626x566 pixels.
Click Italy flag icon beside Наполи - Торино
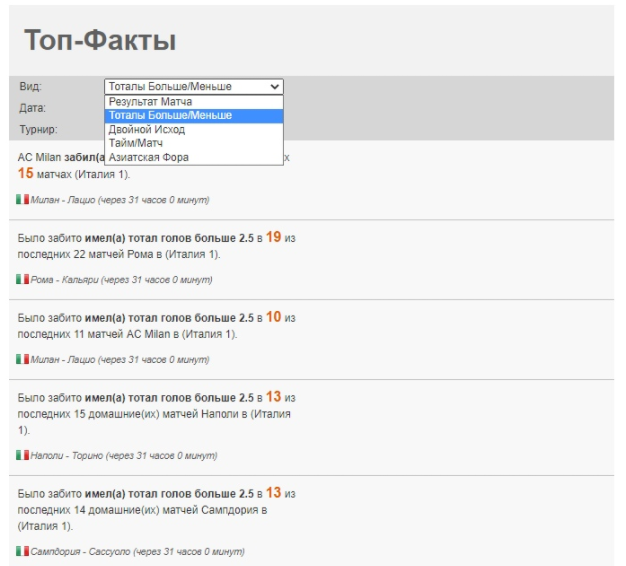(x=22, y=455)
